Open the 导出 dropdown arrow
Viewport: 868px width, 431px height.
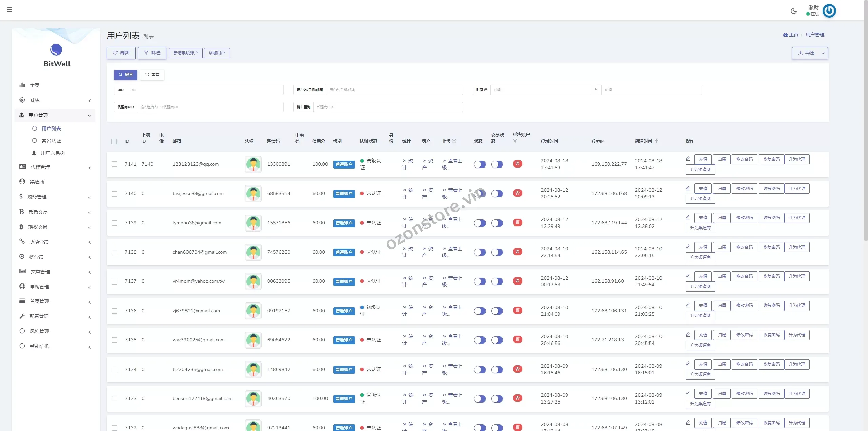(823, 53)
